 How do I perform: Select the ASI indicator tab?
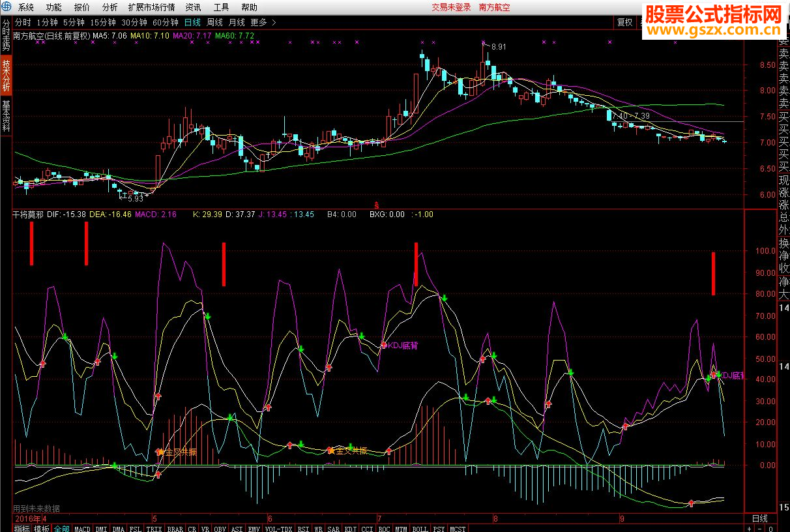237,528
